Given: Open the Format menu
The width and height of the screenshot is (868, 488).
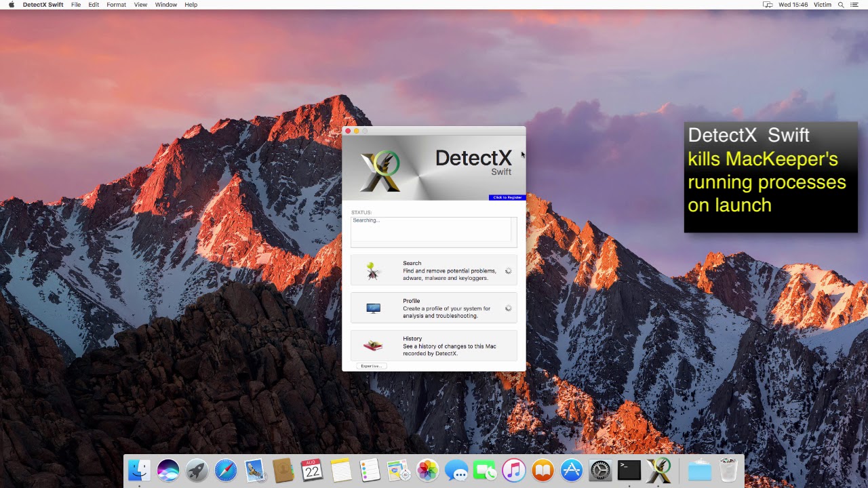Looking at the screenshot, I should [116, 5].
